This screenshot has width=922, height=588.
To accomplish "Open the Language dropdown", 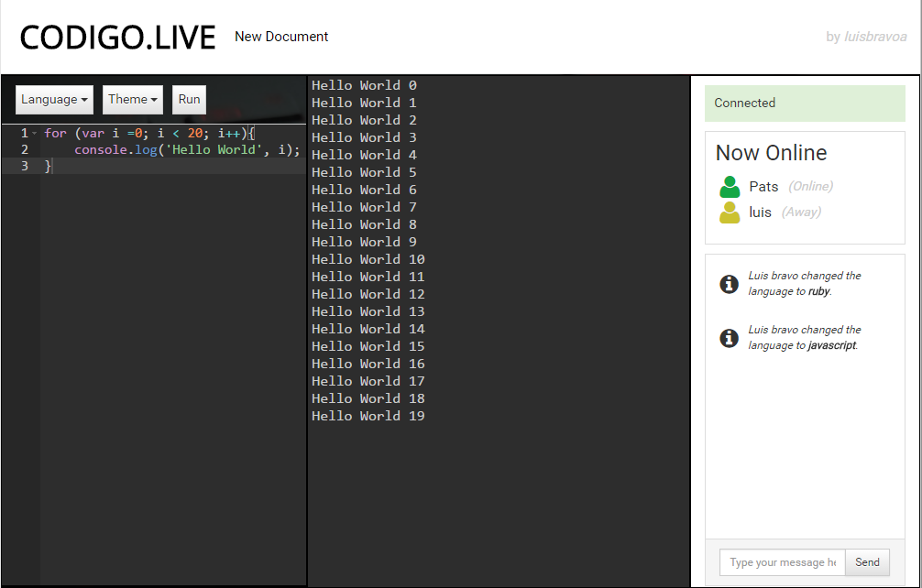I will [x=54, y=99].
